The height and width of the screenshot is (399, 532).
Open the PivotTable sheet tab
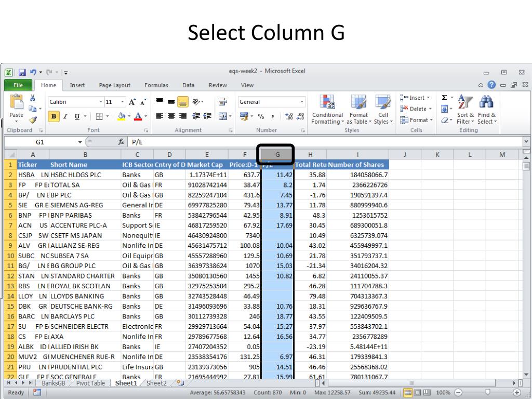pos(90,383)
